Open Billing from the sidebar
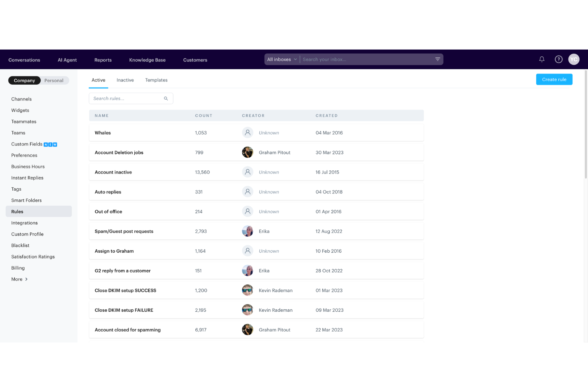The image size is (588, 392). coord(18,268)
